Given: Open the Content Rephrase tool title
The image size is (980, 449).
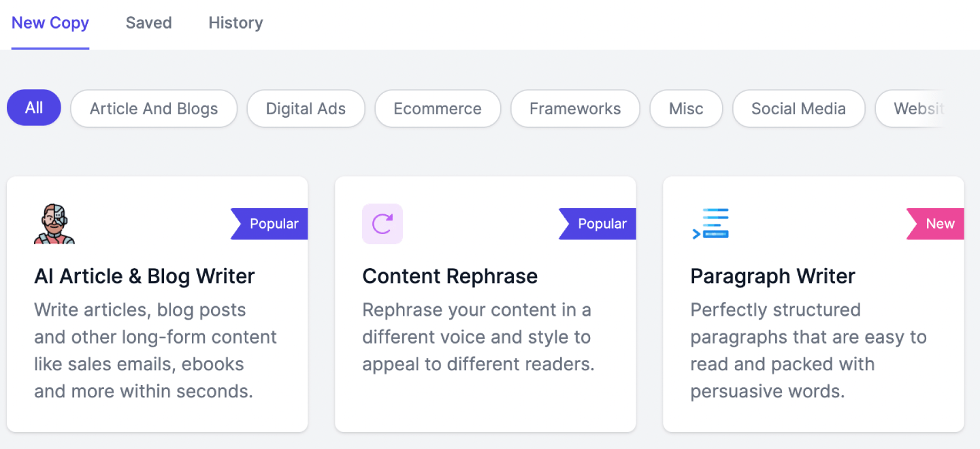Looking at the screenshot, I should pos(450,276).
